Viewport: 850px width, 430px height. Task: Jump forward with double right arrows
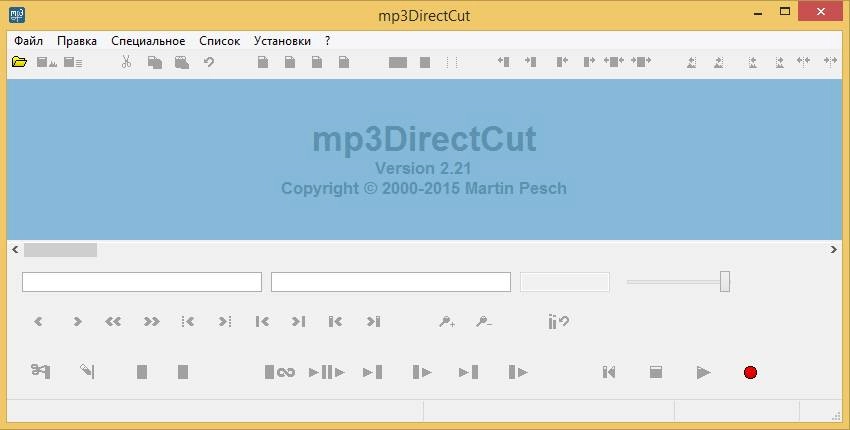coord(151,322)
